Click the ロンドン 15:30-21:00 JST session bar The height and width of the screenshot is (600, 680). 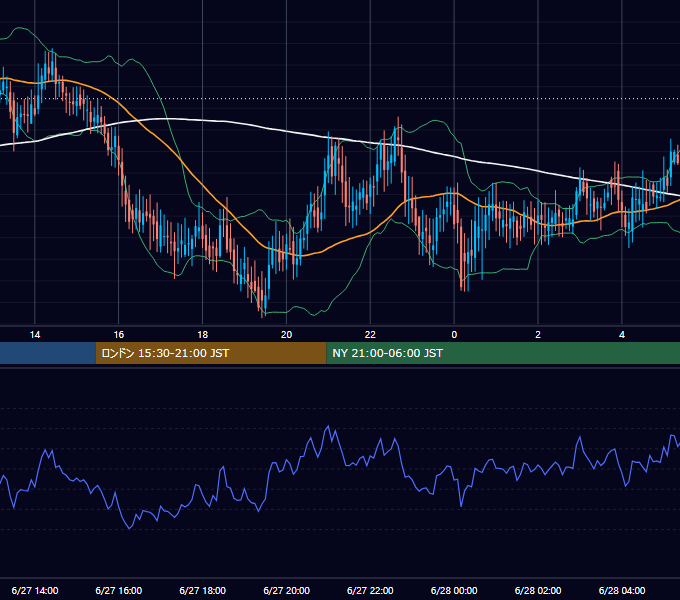(211, 353)
